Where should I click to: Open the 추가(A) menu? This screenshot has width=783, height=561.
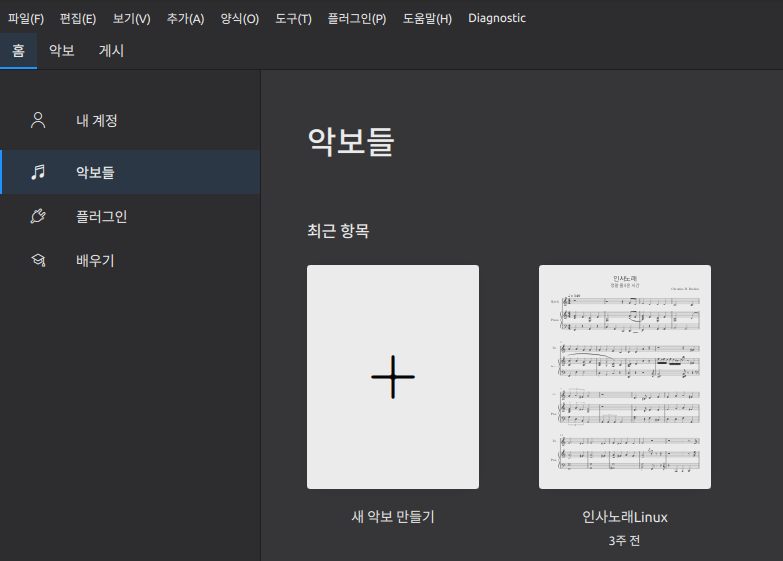[185, 19]
